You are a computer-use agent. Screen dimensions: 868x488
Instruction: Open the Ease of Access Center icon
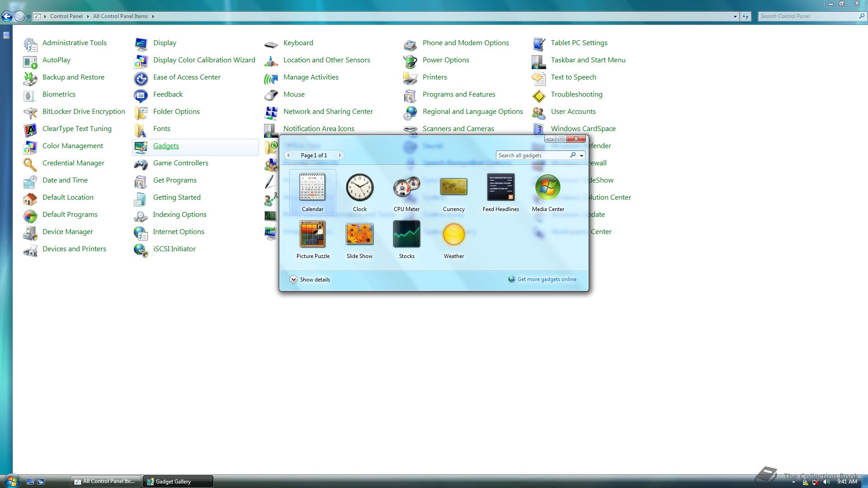point(141,78)
